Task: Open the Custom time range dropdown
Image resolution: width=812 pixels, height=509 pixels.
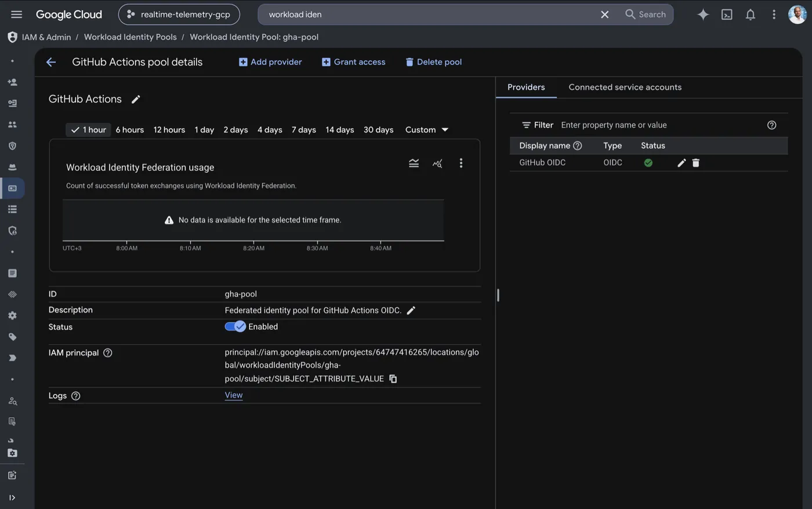Action: [427, 130]
